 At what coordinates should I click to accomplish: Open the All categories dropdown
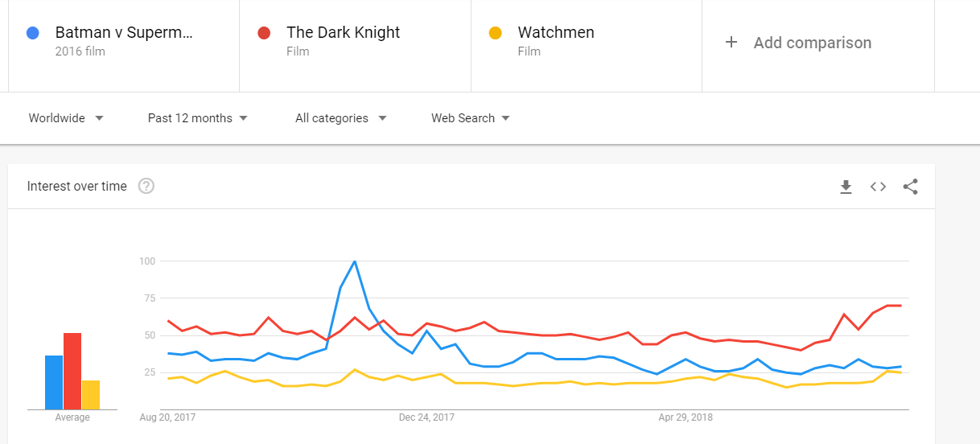341,118
